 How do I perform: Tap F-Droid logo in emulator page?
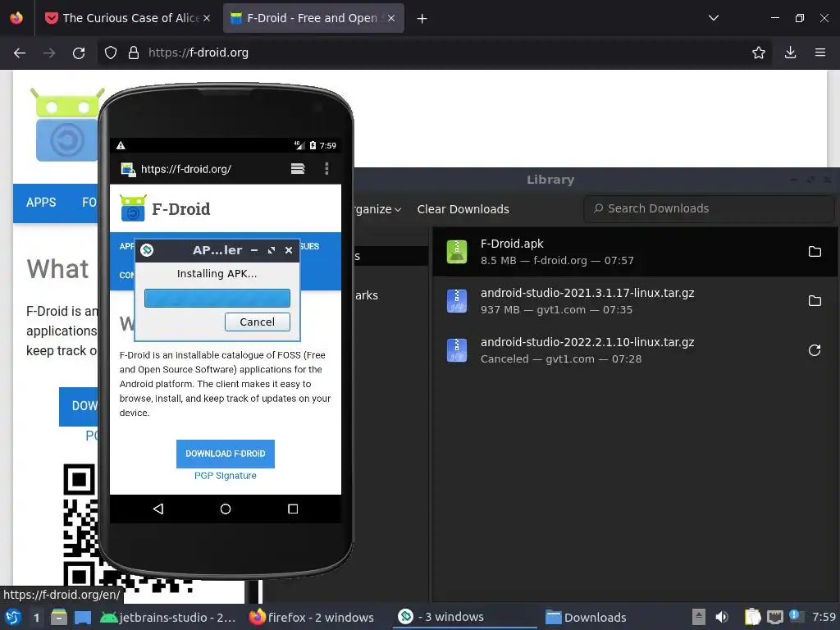(165, 208)
